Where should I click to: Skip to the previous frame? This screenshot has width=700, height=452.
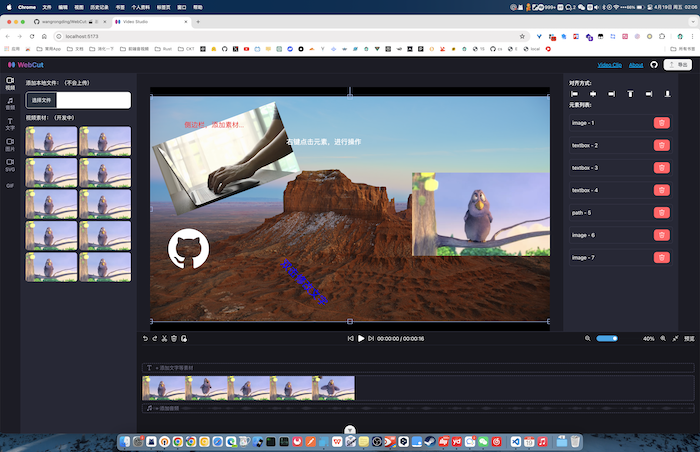(x=350, y=339)
